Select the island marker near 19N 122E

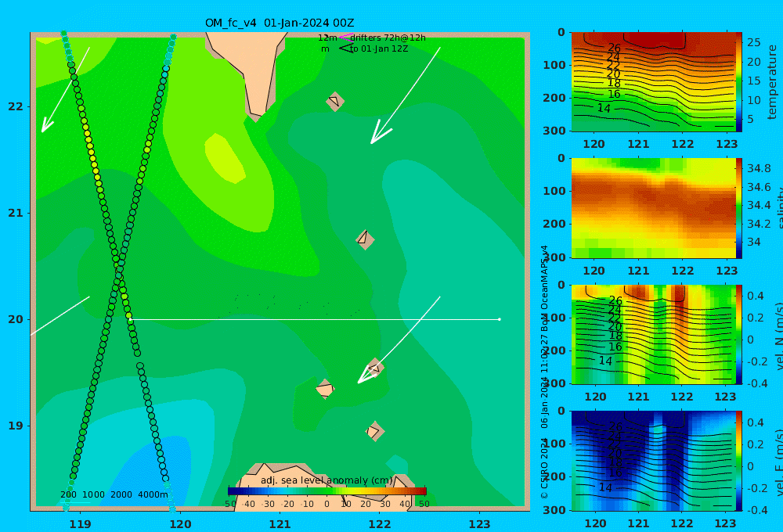[x=374, y=431]
